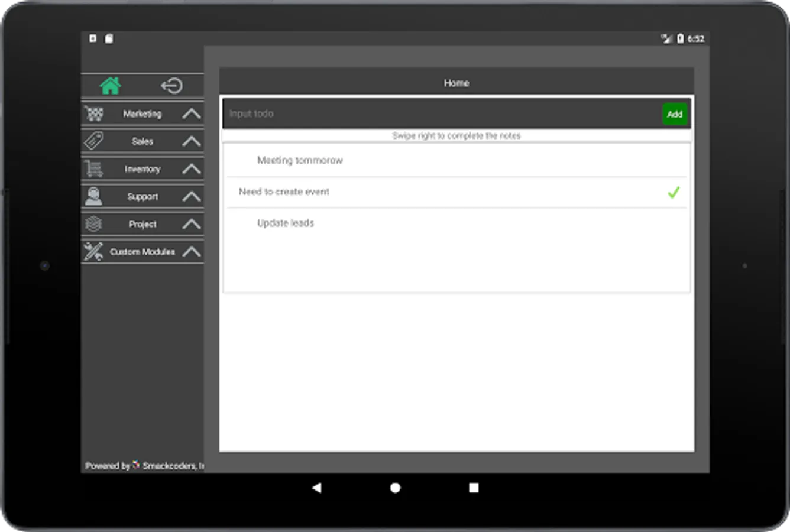This screenshot has height=532, width=790.
Task: Select the Sales tag icon
Action: point(94,141)
